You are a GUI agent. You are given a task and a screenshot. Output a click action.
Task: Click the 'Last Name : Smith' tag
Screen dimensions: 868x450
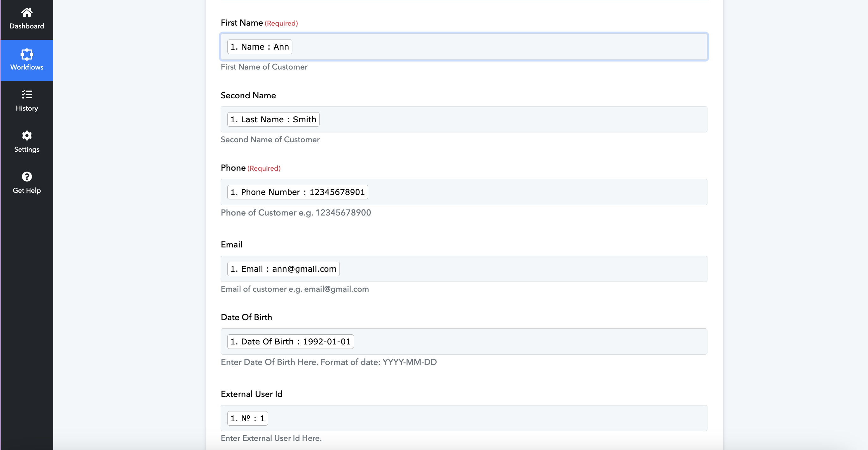[273, 119]
